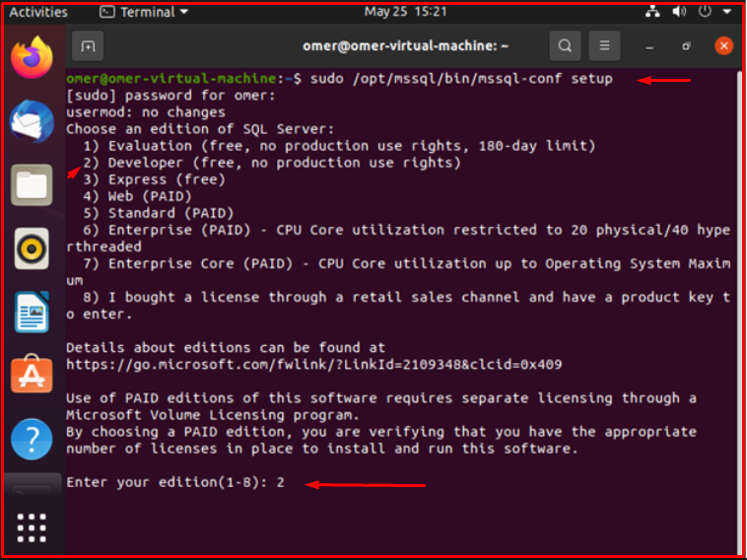
Task: Launch LibreOffice Writer from the dock
Action: pyautogui.click(x=32, y=312)
